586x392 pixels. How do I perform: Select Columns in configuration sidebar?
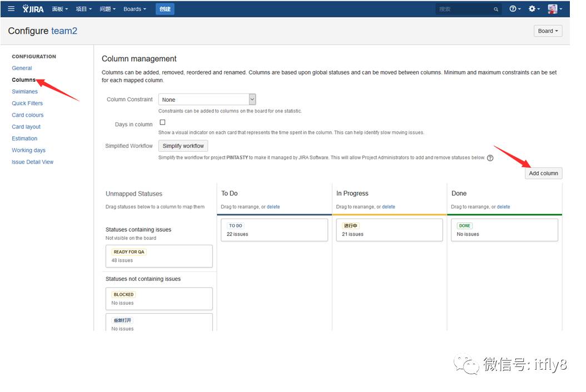(x=23, y=80)
